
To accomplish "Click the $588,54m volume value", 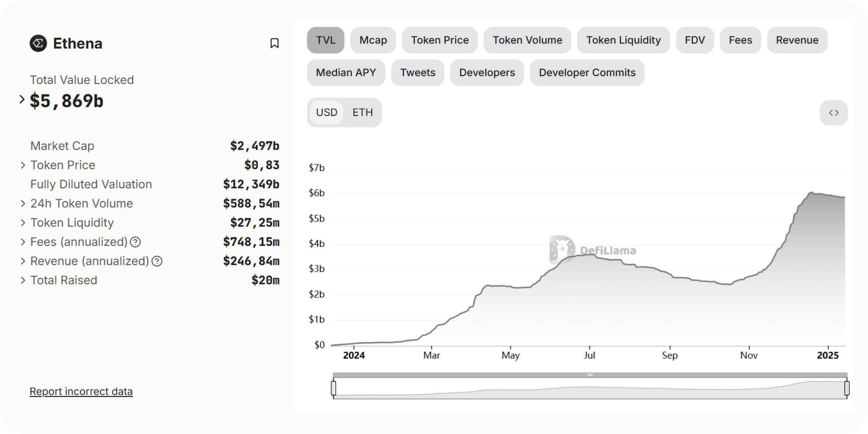I will coord(251,203).
